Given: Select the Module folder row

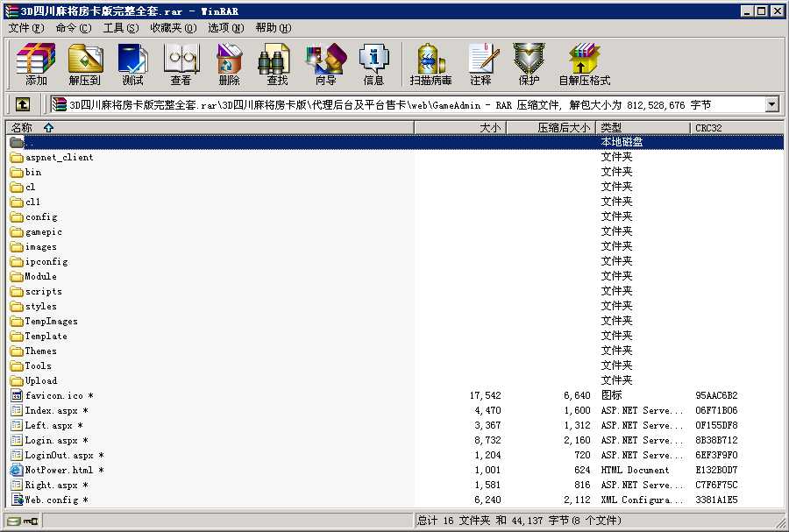Looking at the screenshot, I should (x=394, y=277).
